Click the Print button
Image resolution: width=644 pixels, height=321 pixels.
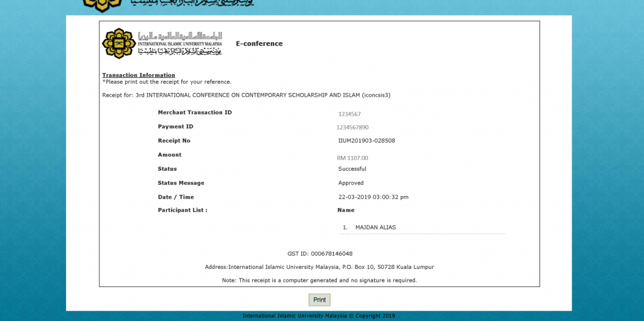(319, 300)
